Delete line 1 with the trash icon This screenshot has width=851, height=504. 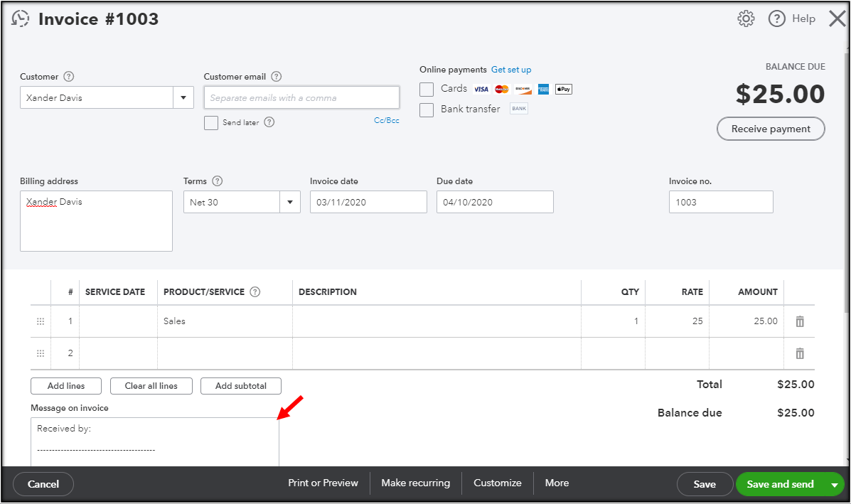click(x=799, y=321)
